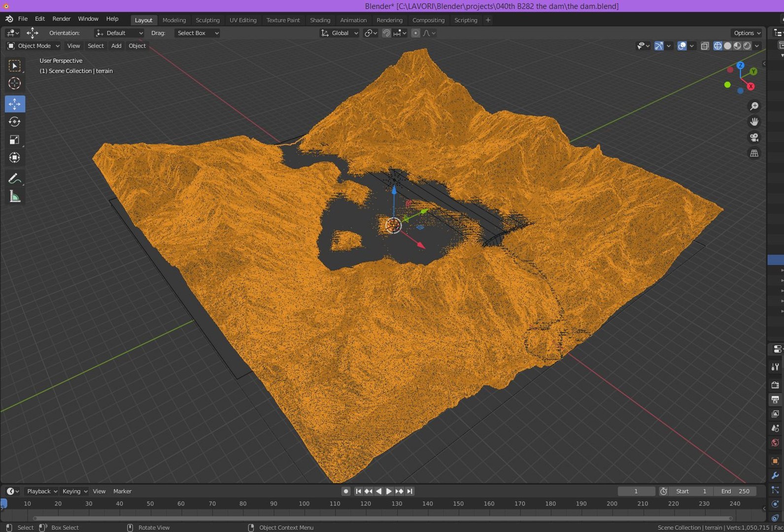Select the Measure tool

(x=15, y=197)
